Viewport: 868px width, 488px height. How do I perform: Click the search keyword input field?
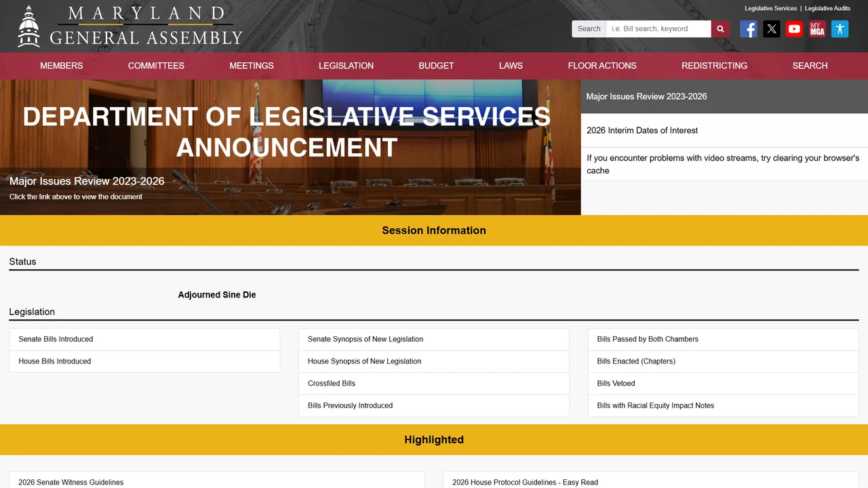[x=658, y=28]
